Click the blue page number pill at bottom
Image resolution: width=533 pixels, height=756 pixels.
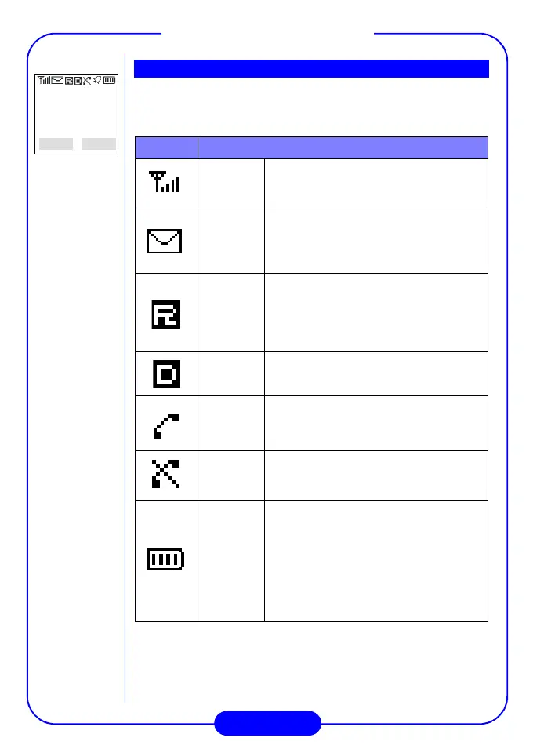tap(267, 723)
